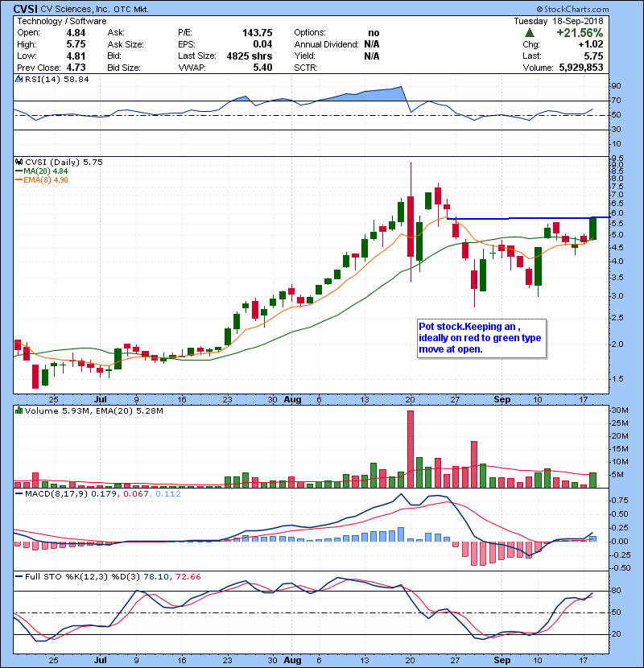The image size is (644, 668).
Task: Click the Technology / Software sector label
Action: pos(62,21)
